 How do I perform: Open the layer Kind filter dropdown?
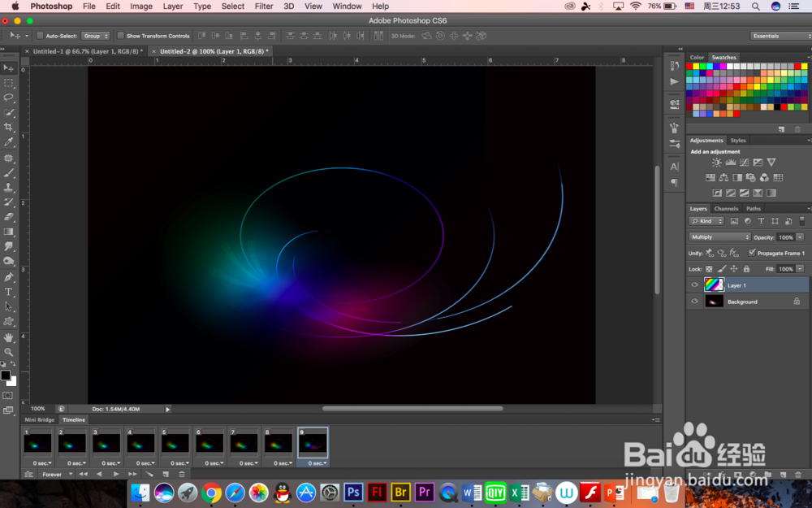[x=706, y=221]
